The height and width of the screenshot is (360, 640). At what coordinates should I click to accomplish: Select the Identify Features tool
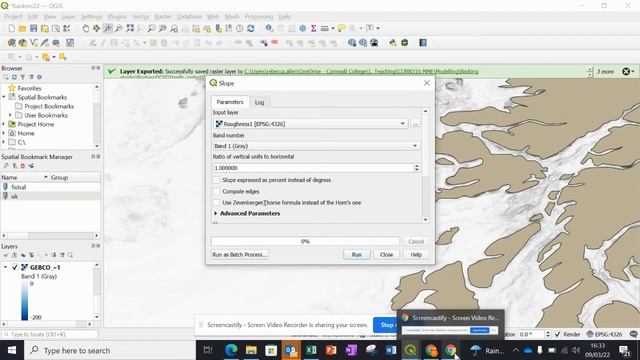click(x=269, y=28)
